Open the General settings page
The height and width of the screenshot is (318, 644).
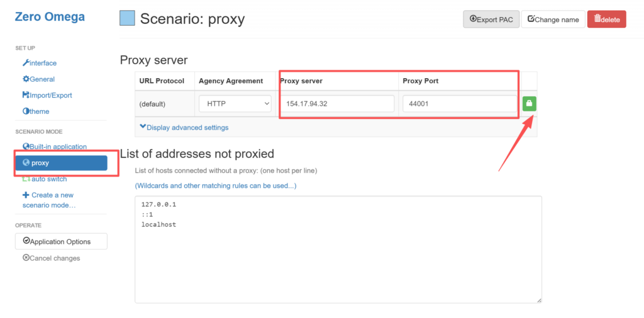[39, 79]
